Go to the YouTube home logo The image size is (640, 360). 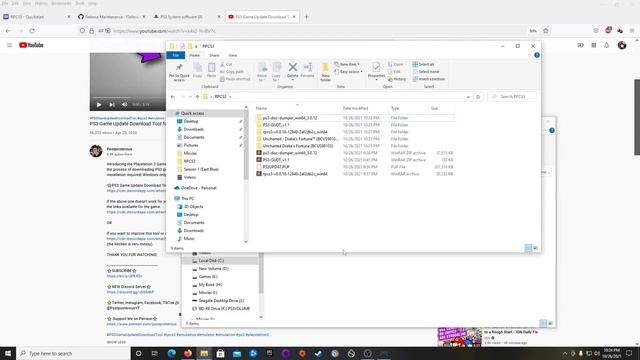pos(31,45)
